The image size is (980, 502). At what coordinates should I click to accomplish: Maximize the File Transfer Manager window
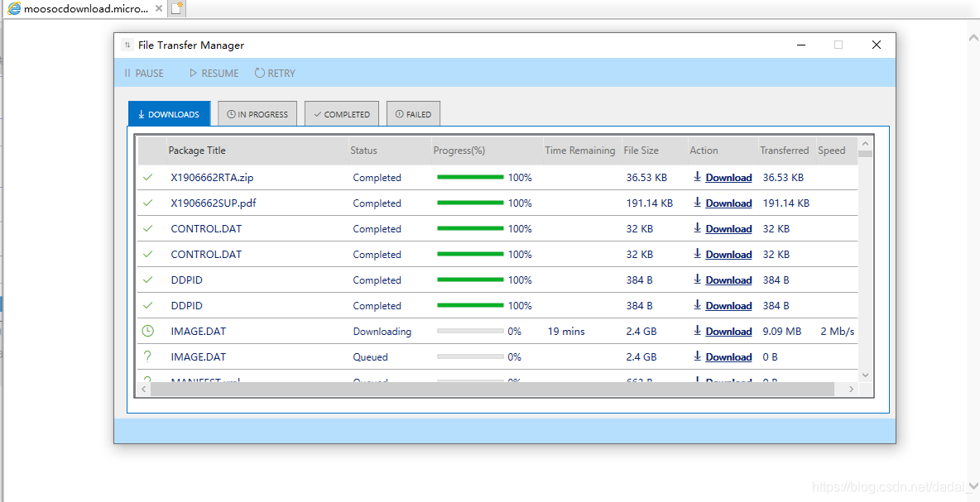[838, 45]
